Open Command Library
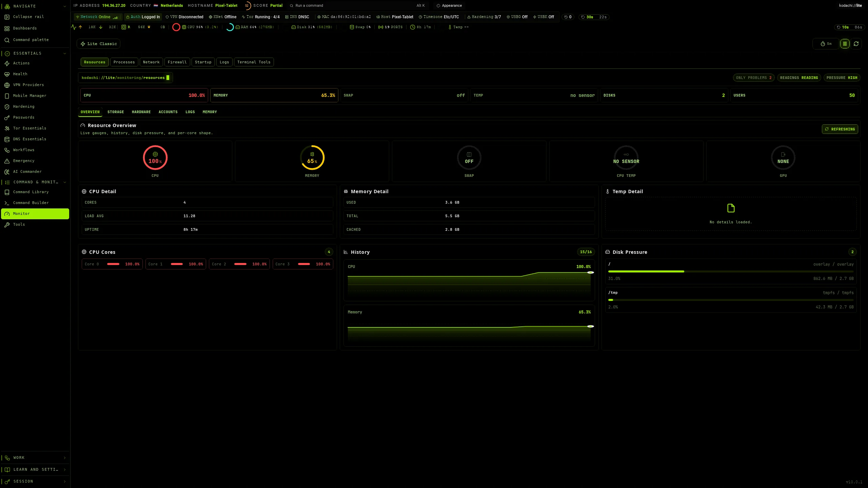 click(x=35, y=192)
